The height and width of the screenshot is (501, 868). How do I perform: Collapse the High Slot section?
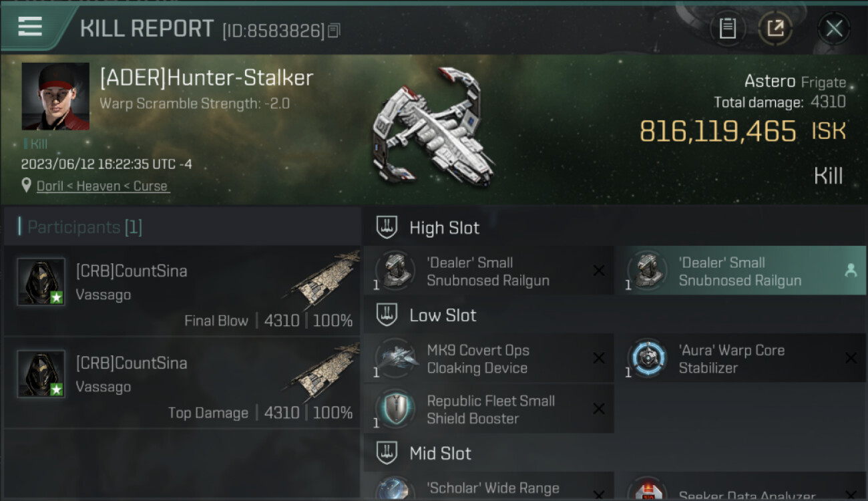coord(387,227)
